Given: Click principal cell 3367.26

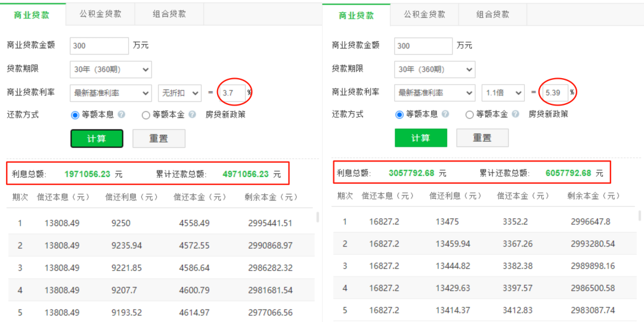Looking at the screenshot, I should (x=518, y=244).
